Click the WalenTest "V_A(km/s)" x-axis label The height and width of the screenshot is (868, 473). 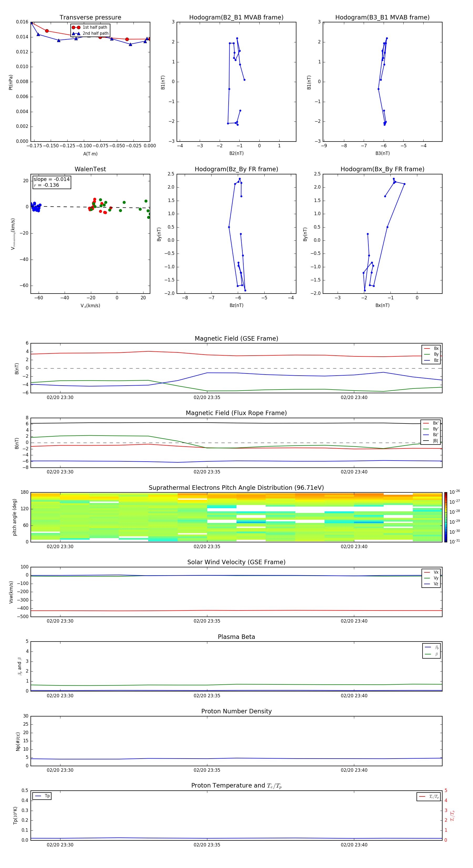(90, 306)
